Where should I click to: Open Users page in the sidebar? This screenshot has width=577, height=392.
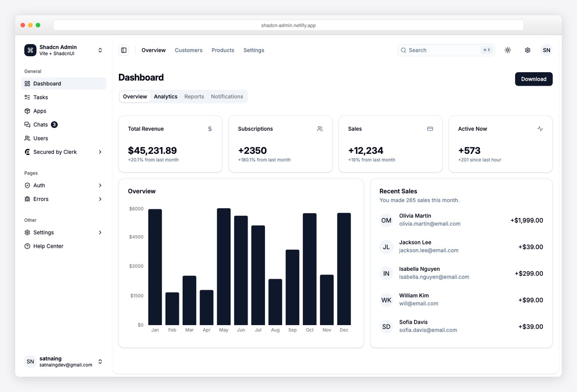click(x=63, y=138)
